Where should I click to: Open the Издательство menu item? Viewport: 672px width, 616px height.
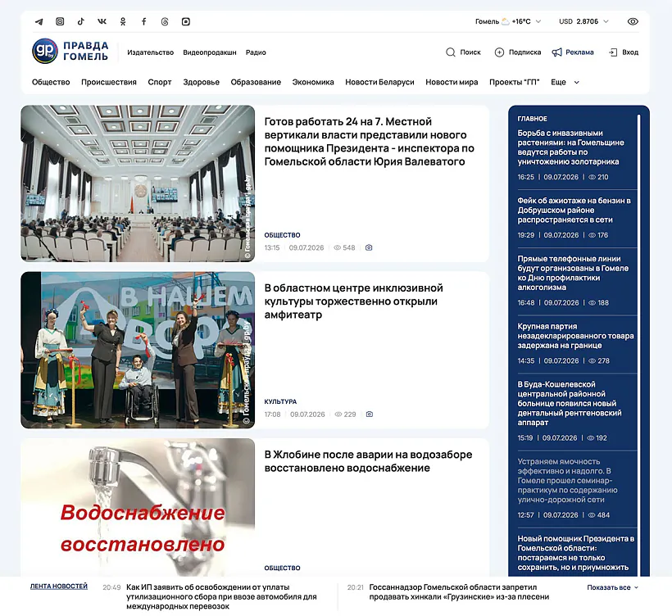pyautogui.click(x=151, y=52)
